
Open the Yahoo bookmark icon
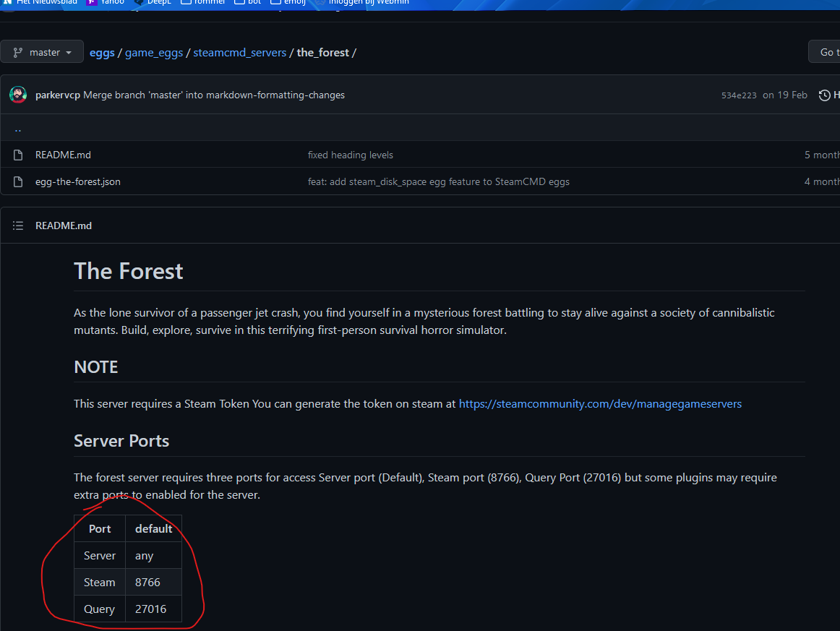(93, 2)
